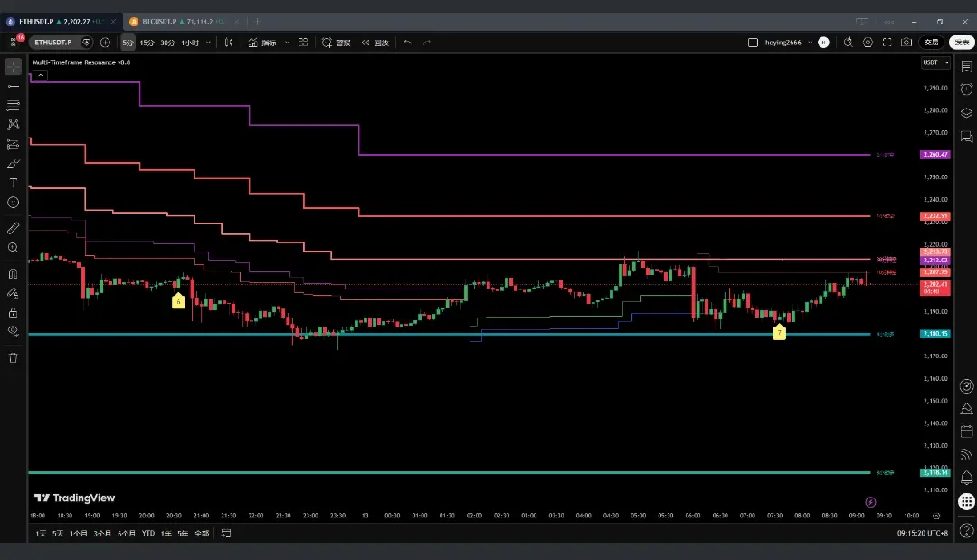
Task: Select the ruler measure tool
Action: (13, 228)
